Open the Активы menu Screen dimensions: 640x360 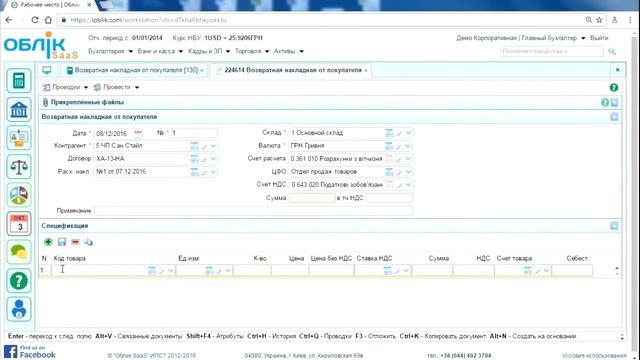pos(289,51)
